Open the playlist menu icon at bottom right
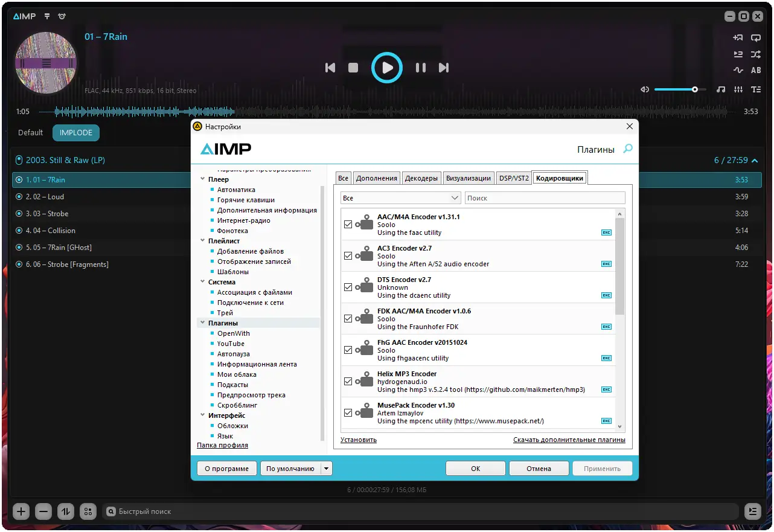 (x=752, y=511)
